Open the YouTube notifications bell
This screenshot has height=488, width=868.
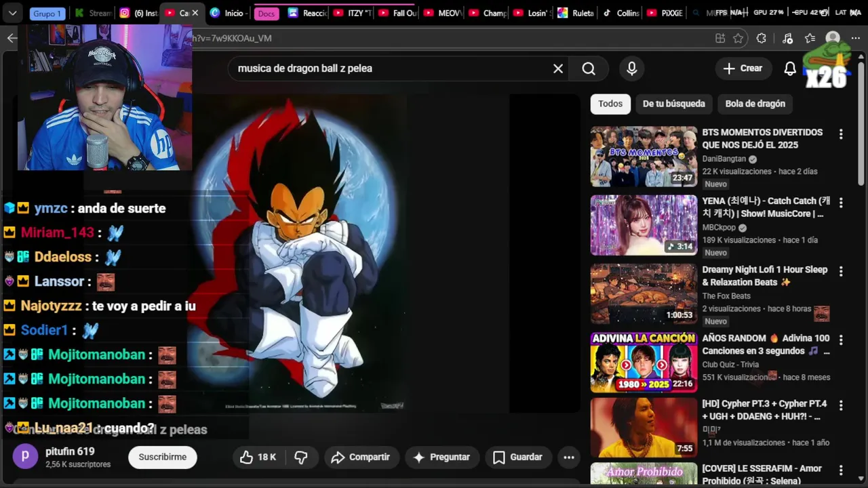(x=790, y=68)
